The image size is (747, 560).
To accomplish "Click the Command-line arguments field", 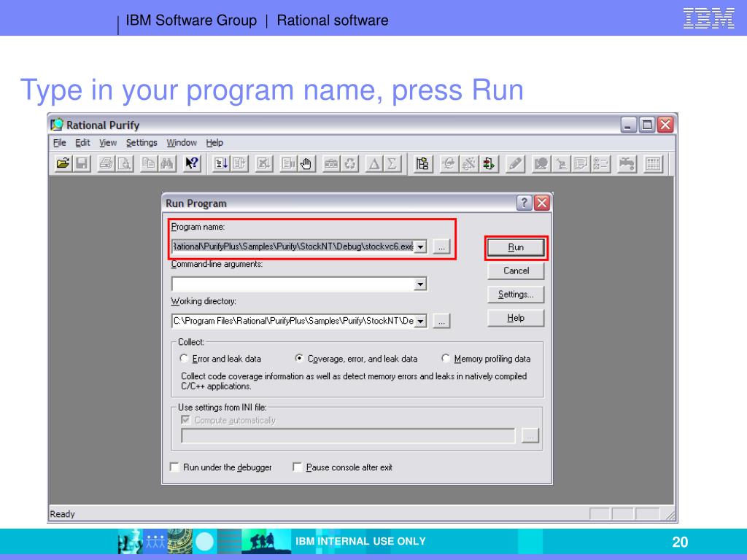I will click(x=293, y=284).
